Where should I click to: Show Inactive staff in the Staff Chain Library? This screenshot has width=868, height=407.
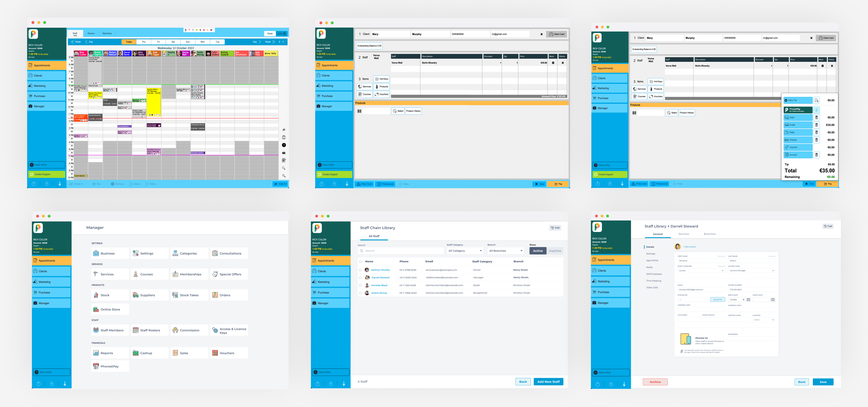555,251
